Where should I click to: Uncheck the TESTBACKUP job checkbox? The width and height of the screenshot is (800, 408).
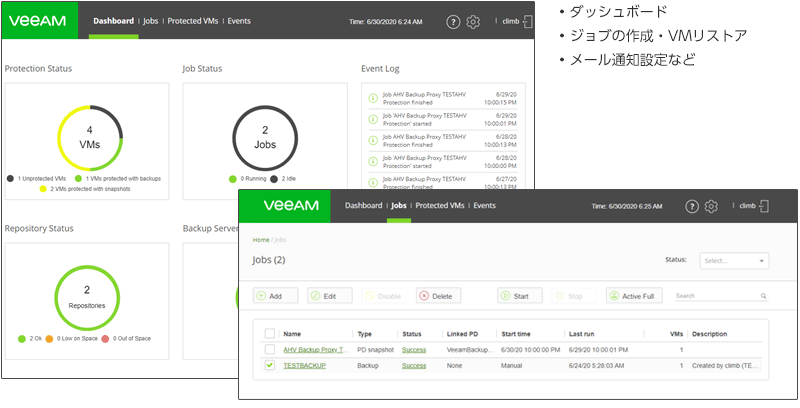[x=270, y=365]
